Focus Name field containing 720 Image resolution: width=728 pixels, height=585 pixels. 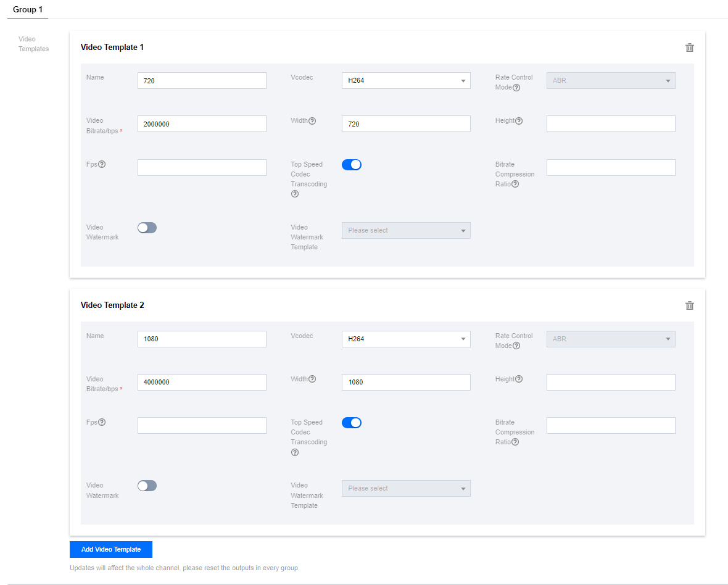coord(202,80)
